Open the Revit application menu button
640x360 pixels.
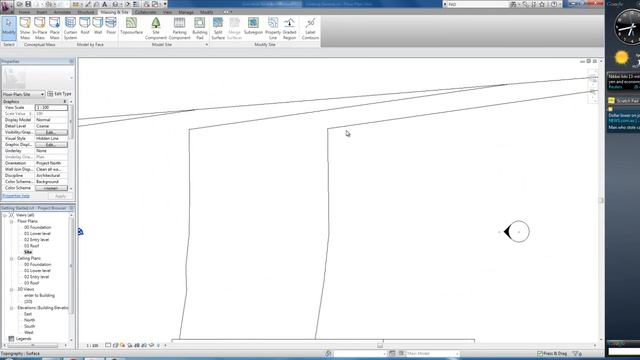pos(6,7)
